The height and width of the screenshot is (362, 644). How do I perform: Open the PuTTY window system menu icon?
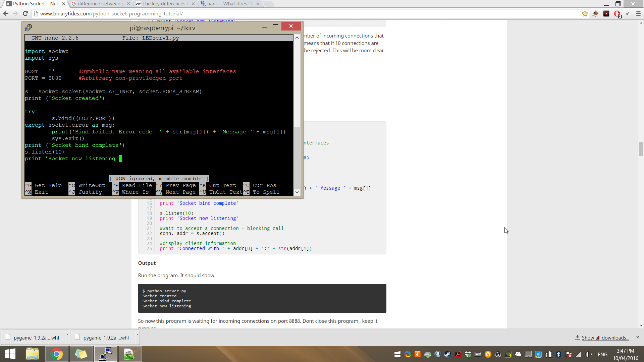pos(28,27)
